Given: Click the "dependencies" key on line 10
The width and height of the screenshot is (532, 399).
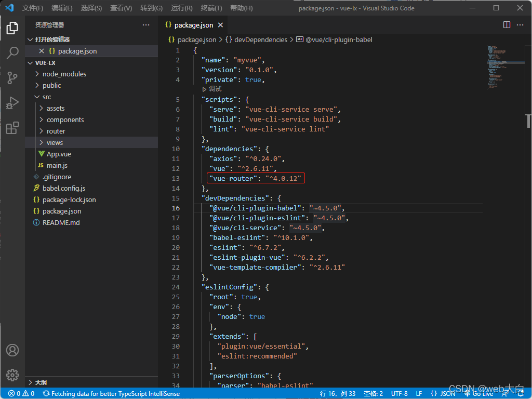Looking at the screenshot, I should point(229,149).
